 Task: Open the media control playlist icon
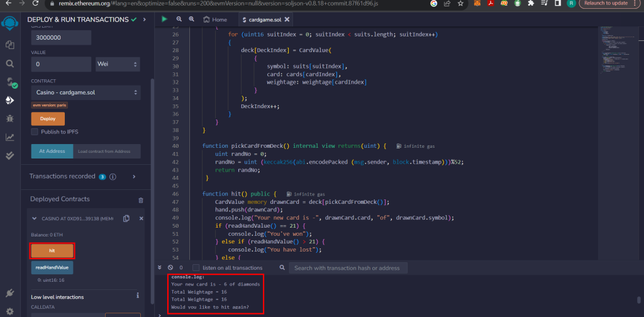point(545,3)
